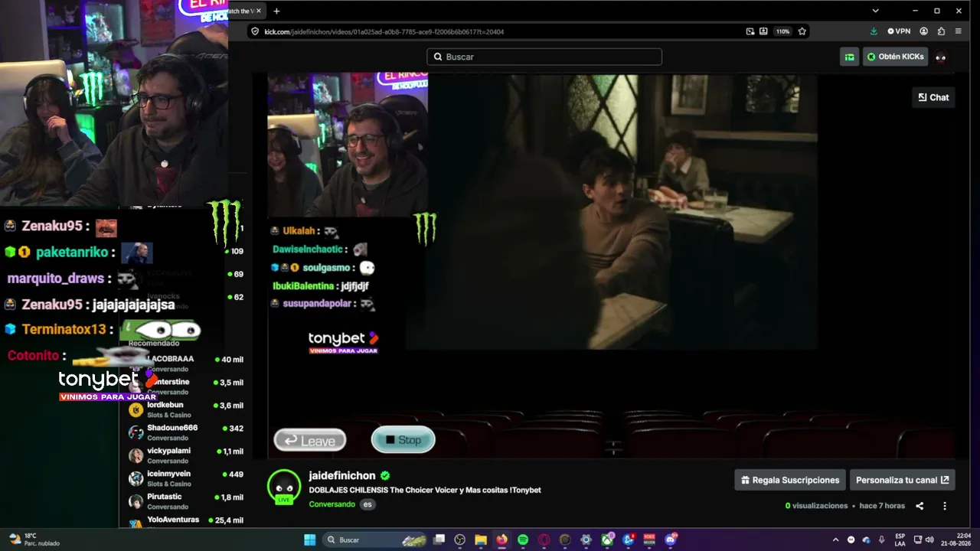Open the Firefox account profile icon
The image size is (980, 551).
click(x=924, y=31)
